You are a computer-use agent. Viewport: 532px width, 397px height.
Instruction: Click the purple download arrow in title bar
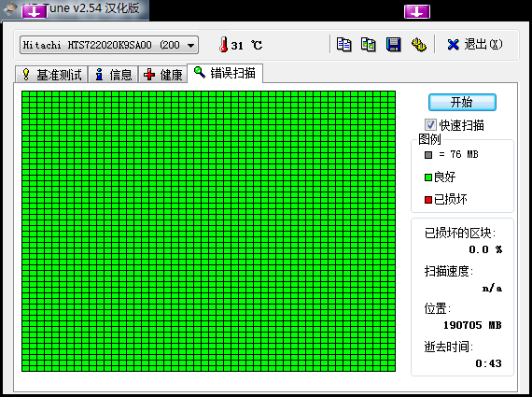[34, 12]
